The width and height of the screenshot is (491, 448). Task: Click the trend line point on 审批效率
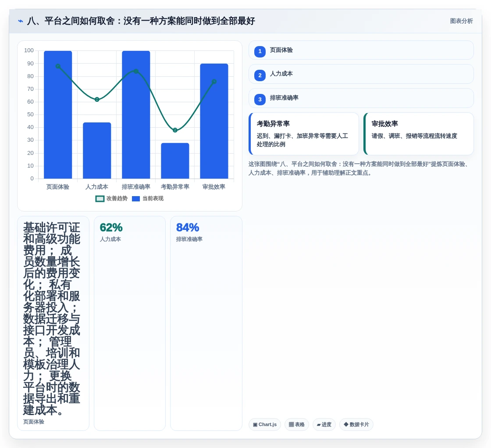click(x=214, y=82)
